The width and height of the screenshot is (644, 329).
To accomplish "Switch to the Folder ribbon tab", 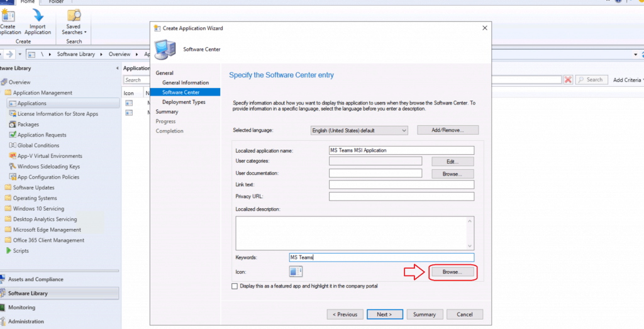I will (56, 2).
